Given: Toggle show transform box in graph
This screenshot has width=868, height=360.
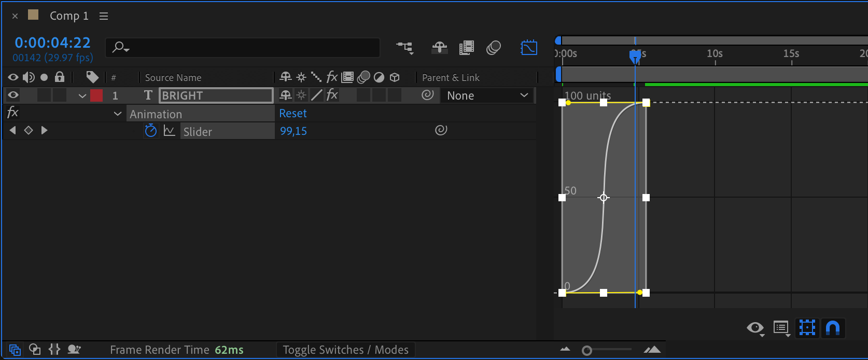Looking at the screenshot, I should click(807, 328).
